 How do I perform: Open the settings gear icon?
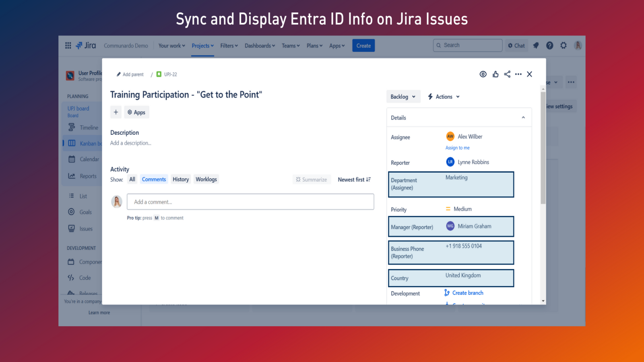[x=563, y=45]
